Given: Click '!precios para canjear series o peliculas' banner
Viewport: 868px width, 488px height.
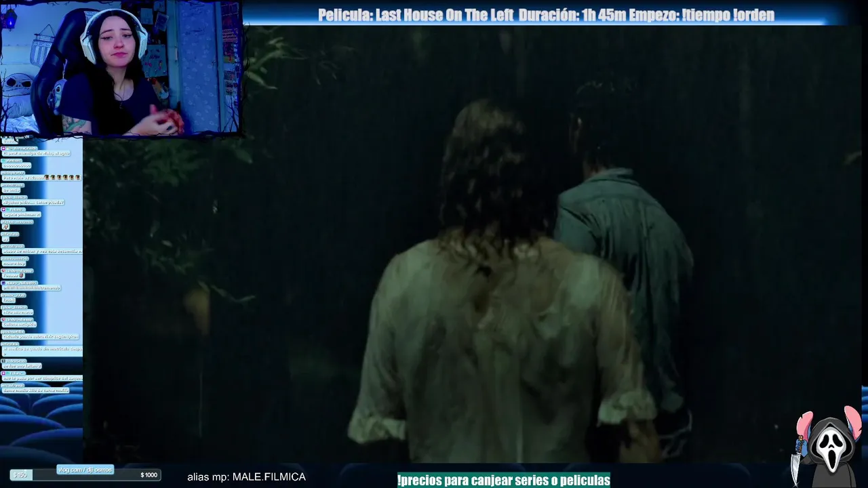Looking at the screenshot, I should (x=504, y=480).
